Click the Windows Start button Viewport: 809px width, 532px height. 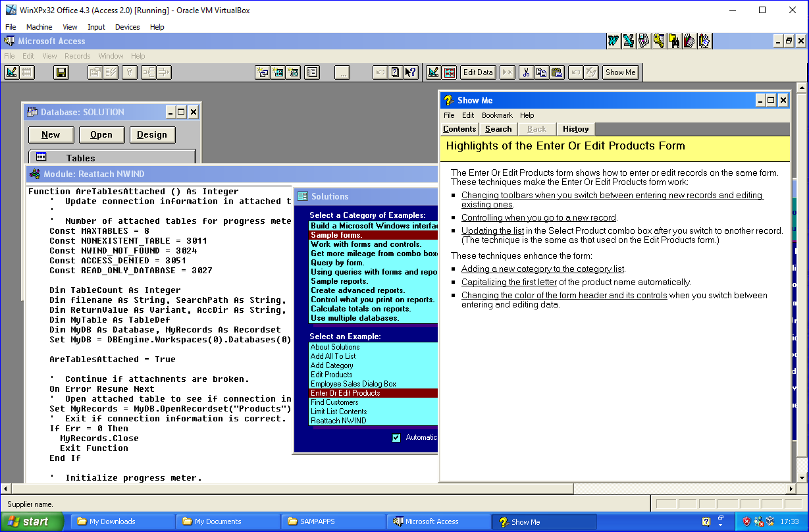coord(32,521)
